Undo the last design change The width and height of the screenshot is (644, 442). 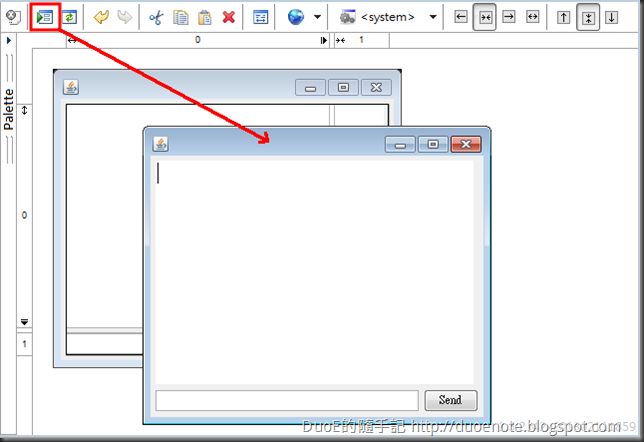tap(101, 17)
